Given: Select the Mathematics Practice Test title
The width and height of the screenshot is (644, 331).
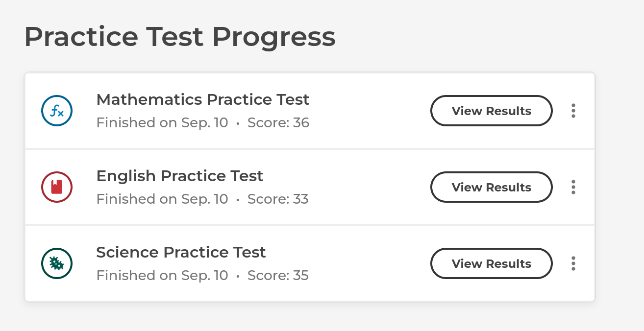Looking at the screenshot, I should 203,99.
